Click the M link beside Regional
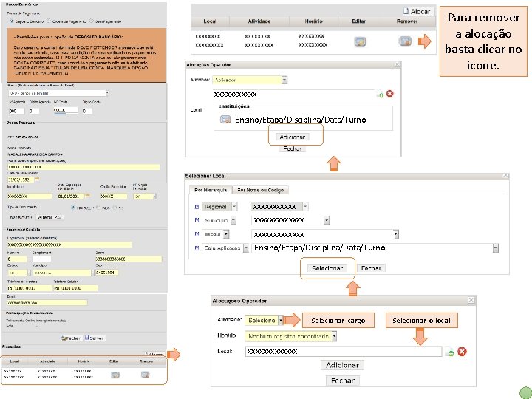 pos(197,206)
